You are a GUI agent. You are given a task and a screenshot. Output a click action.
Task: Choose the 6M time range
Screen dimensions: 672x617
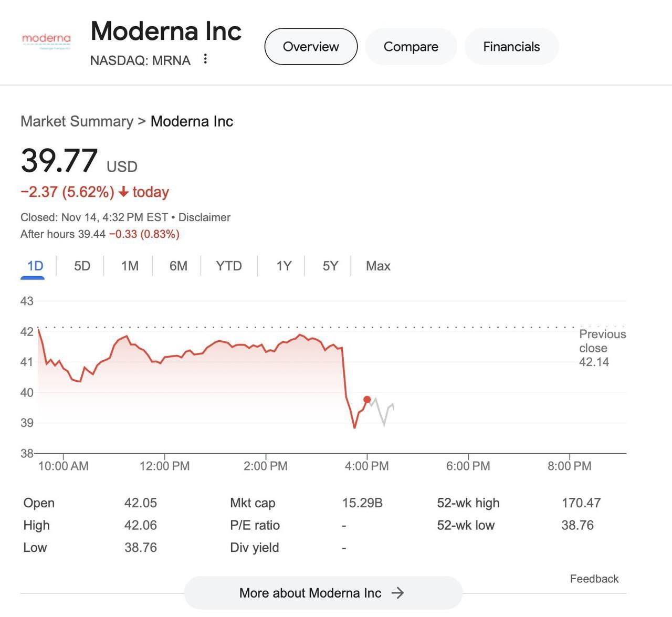[178, 266]
